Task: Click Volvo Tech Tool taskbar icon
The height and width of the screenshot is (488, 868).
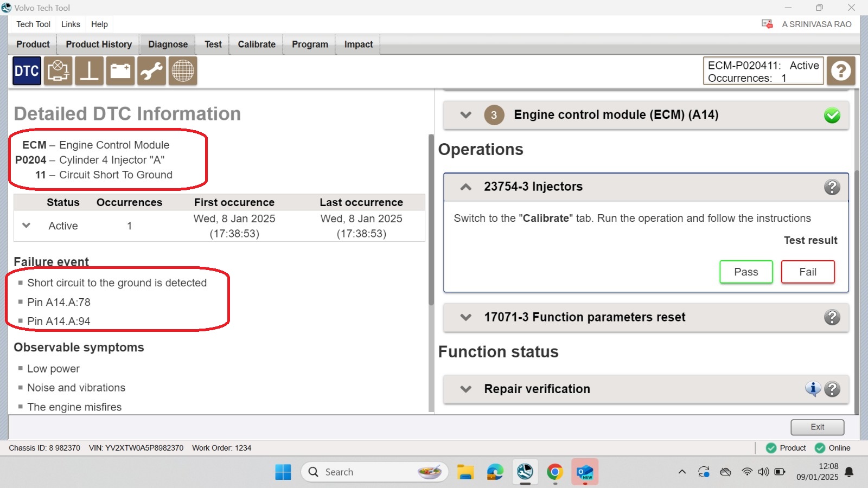Action: pos(525,472)
